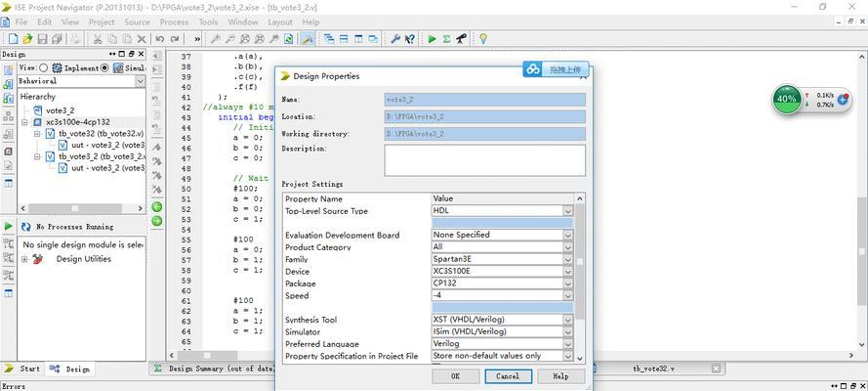Click the green Run/Implement Top Module icon

click(432, 39)
